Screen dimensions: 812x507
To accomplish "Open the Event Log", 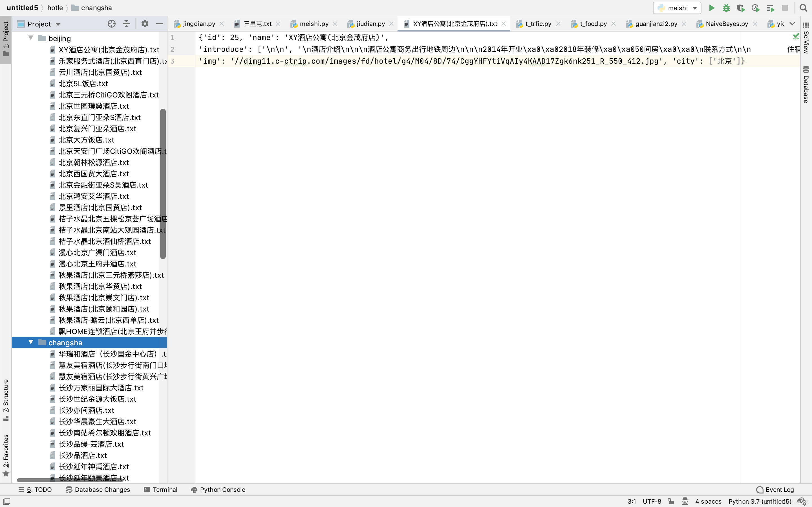I will coord(775,490).
